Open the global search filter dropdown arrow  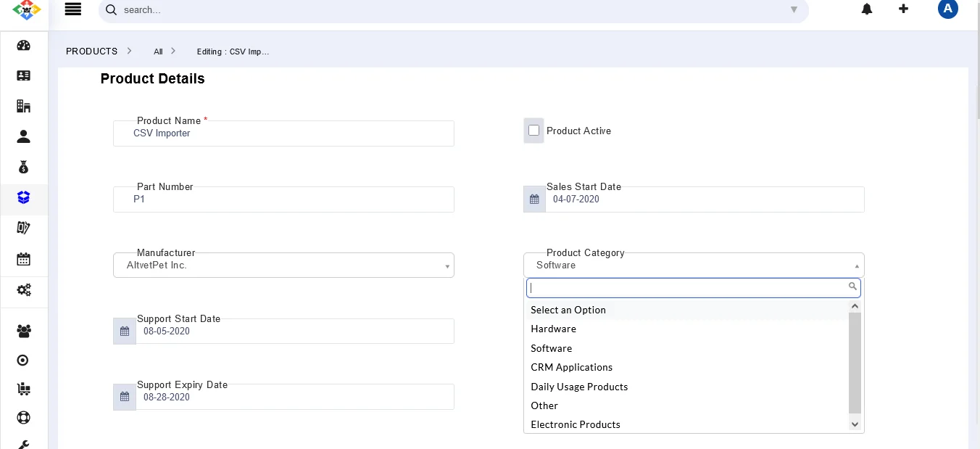click(794, 10)
